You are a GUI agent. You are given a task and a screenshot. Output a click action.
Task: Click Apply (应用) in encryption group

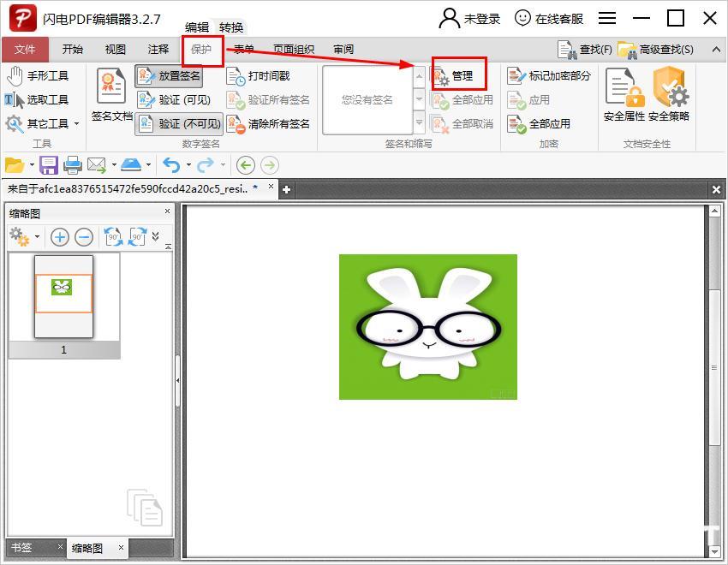[528, 100]
